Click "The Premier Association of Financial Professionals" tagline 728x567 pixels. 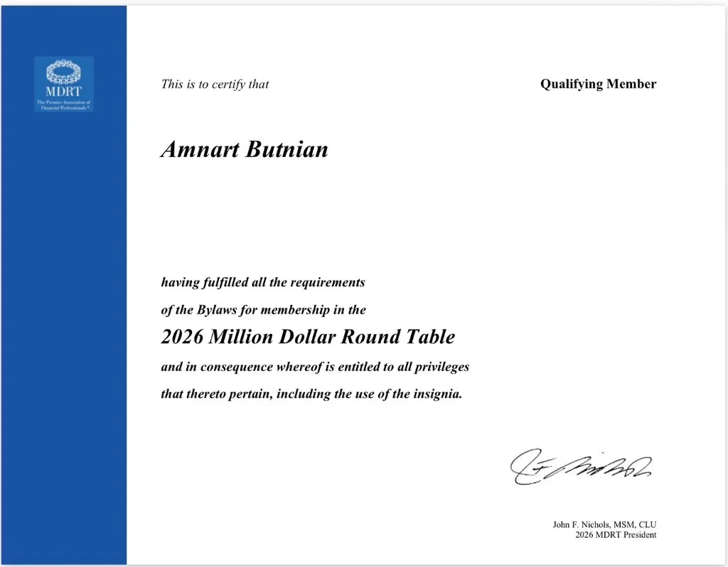[x=63, y=105]
